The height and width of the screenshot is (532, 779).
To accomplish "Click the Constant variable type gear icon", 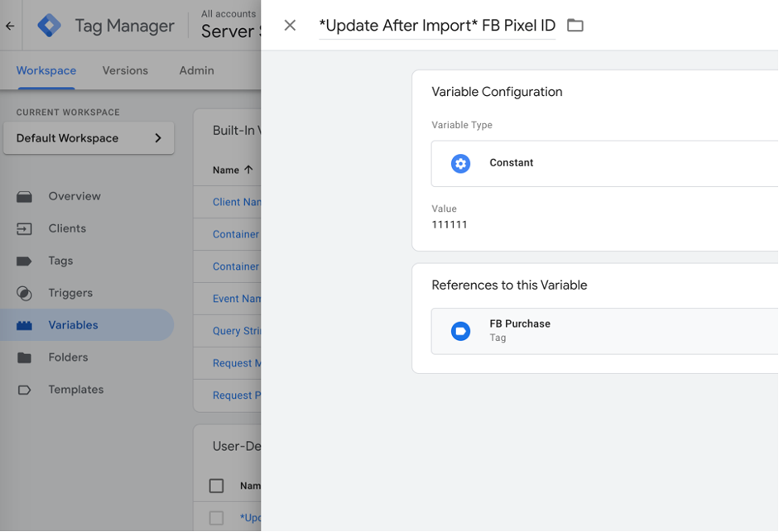I will click(460, 163).
